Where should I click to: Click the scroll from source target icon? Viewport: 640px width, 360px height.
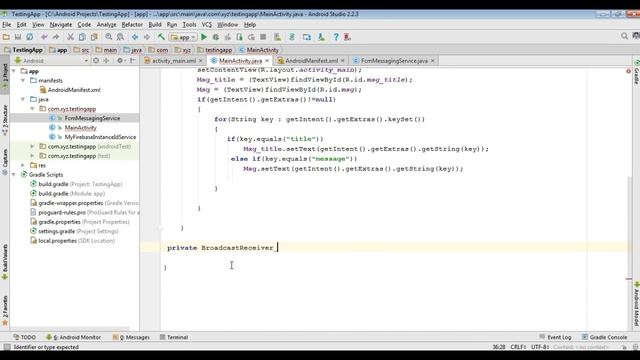click(96, 60)
